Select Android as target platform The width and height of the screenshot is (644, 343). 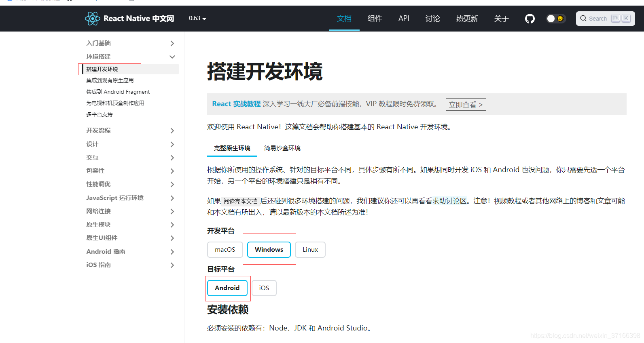227,288
